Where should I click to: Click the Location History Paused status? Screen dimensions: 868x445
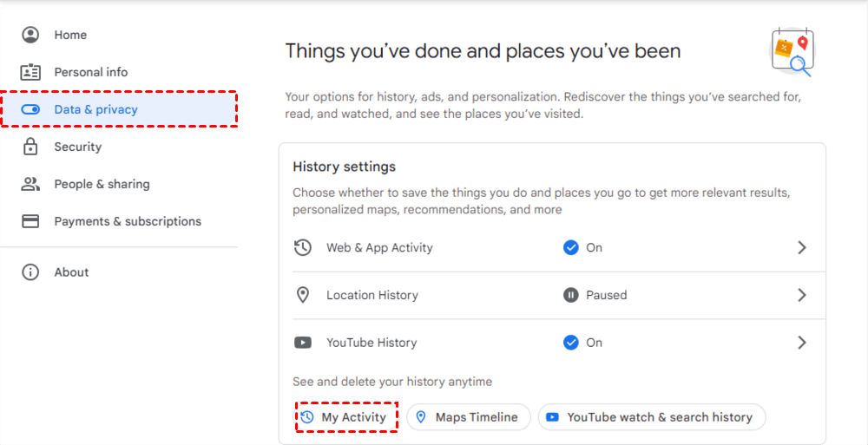tap(595, 295)
